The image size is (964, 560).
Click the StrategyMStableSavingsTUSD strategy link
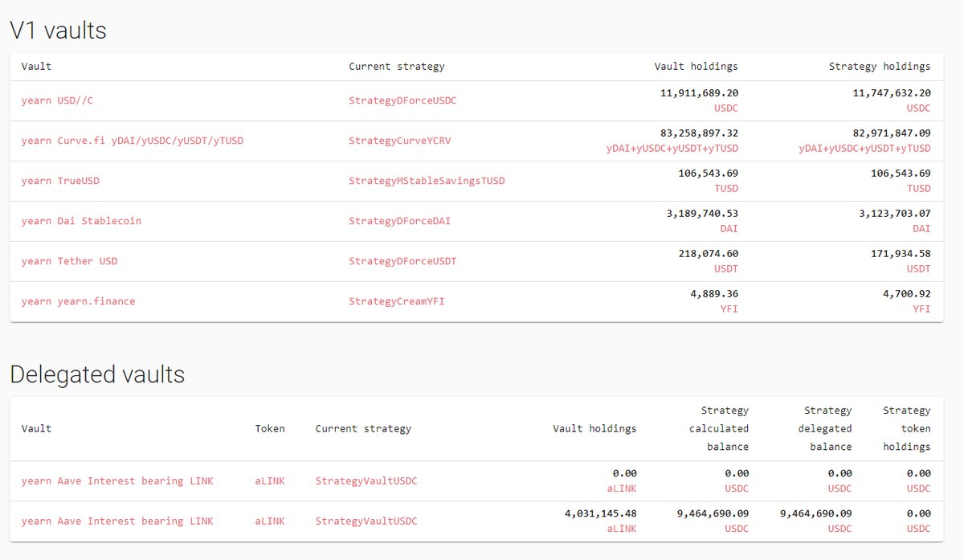click(427, 181)
